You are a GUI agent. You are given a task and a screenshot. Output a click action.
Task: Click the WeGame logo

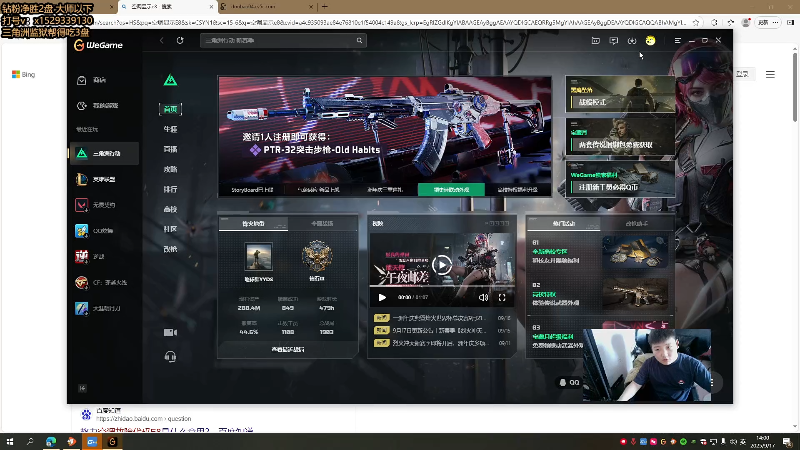[98, 45]
